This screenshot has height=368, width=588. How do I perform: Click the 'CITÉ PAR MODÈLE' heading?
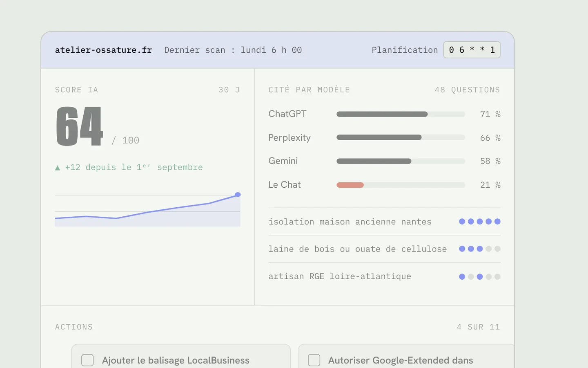point(309,90)
